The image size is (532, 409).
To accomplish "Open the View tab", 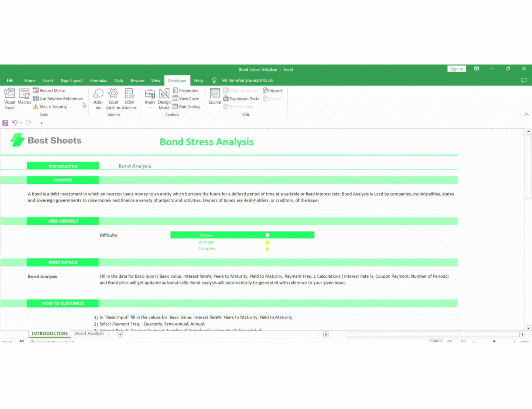I will point(156,81).
